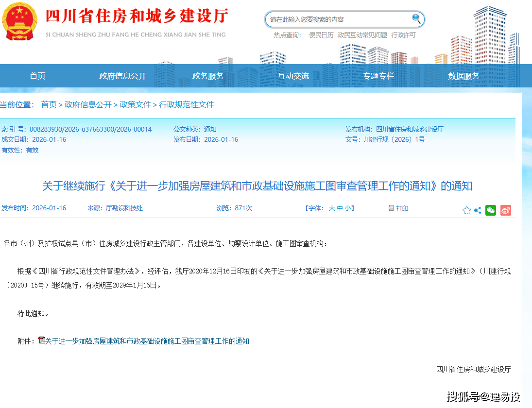Image resolution: width=532 pixels, height=408 pixels.
Task: Click the 打印 print link
Action: click(x=402, y=208)
